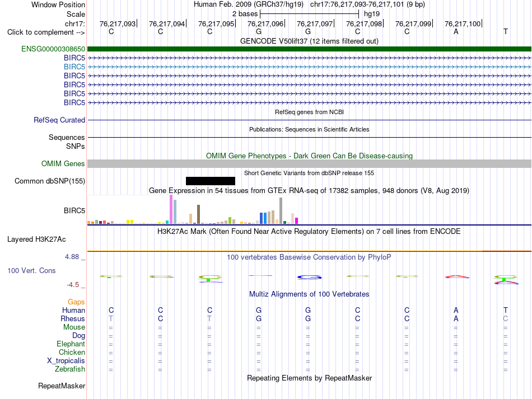Screen dimensions: 532x399
Task: Click the Rhesus species row label
Action: pyautogui.click(x=73, y=318)
